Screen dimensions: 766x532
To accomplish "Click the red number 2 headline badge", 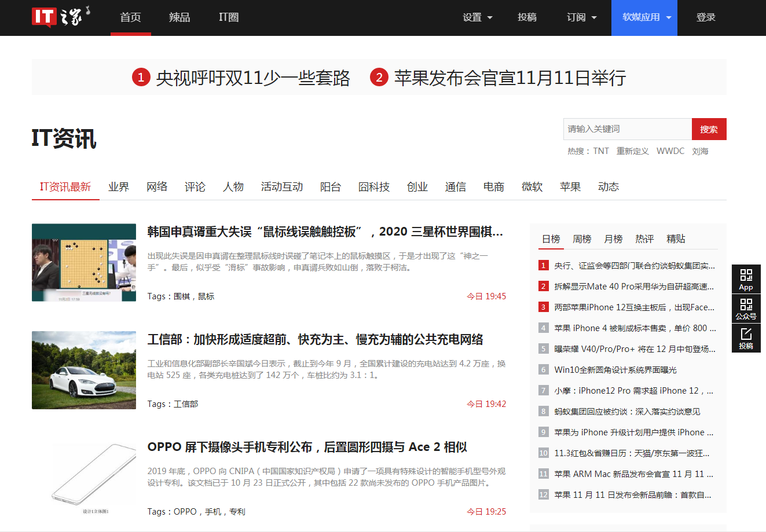I will click(379, 77).
